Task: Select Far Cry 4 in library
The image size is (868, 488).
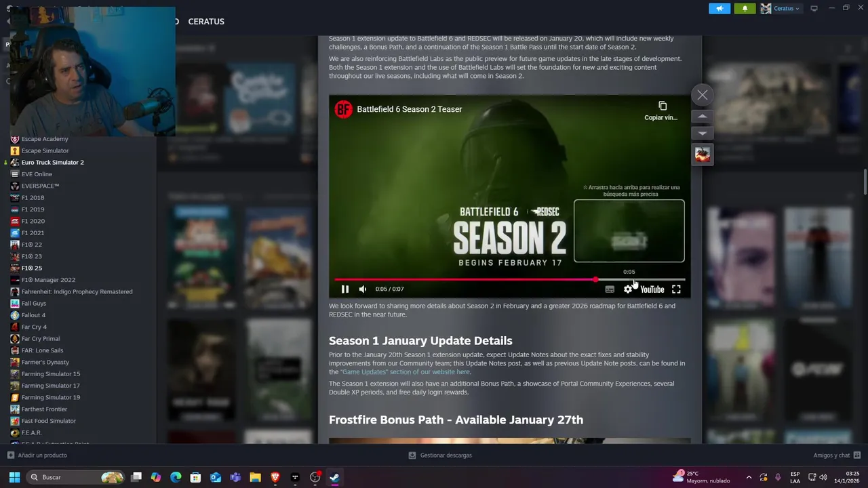Action: 34,327
